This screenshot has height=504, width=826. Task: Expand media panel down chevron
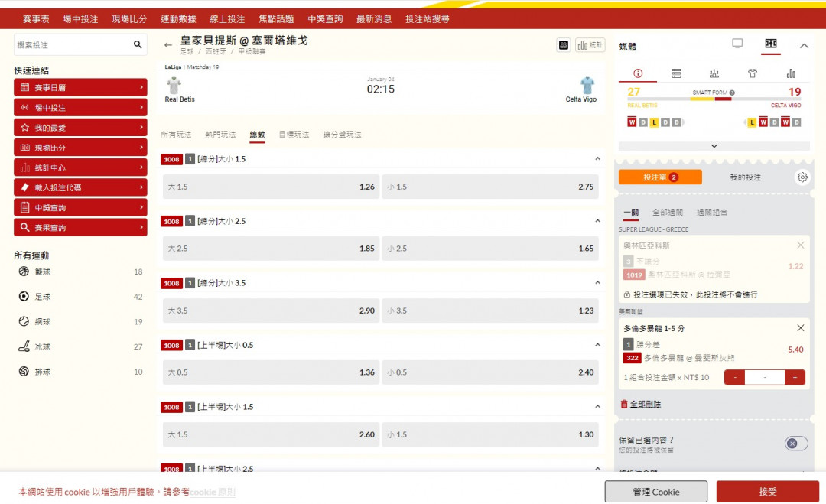point(714,146)
